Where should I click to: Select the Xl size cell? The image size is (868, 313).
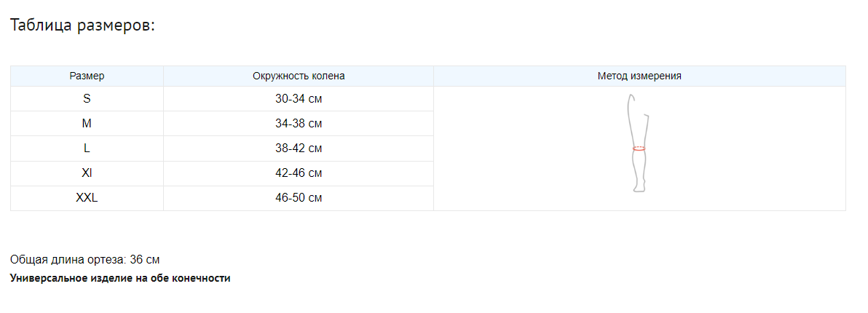coord(87,173)
